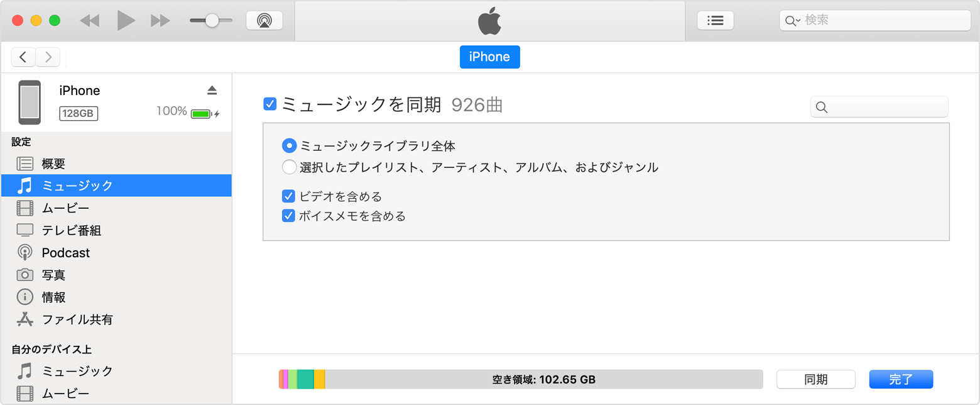Adjust the volume slider knob
980x405 pixels.
point(212,20)
